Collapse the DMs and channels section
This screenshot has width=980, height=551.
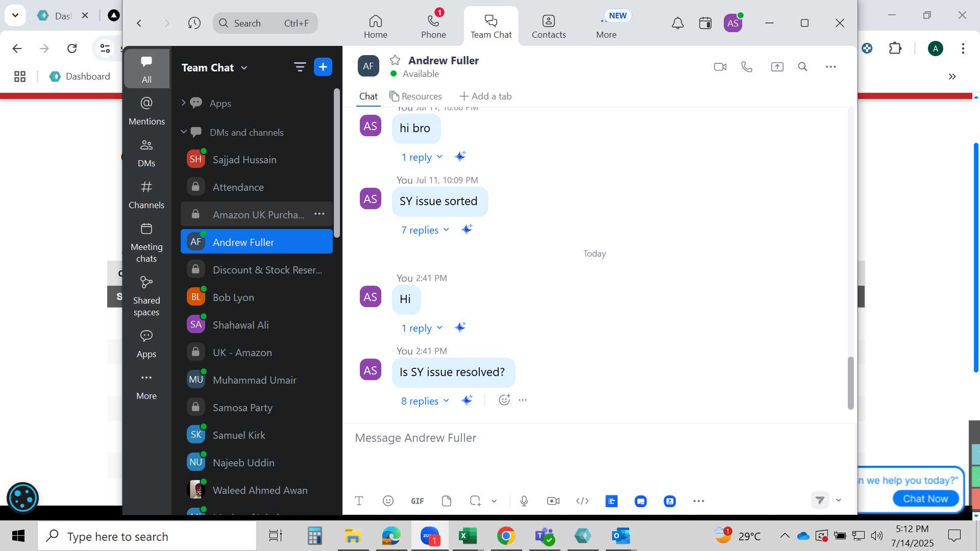[183, 132]
